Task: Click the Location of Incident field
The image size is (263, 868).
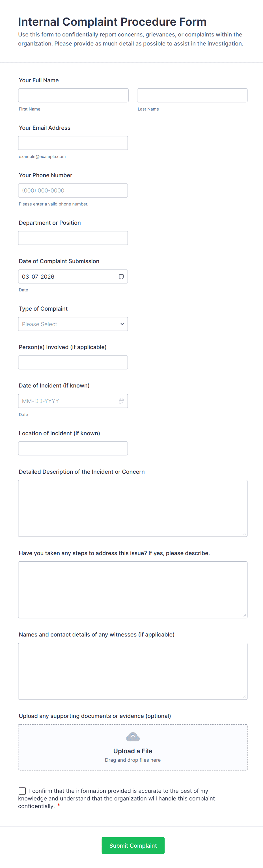Action: (73, 449)
